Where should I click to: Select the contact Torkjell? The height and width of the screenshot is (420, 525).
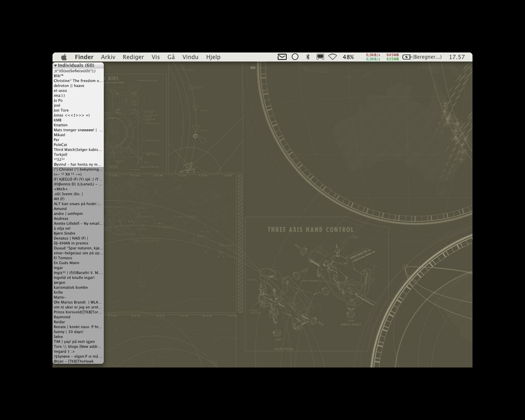point(78,155)
